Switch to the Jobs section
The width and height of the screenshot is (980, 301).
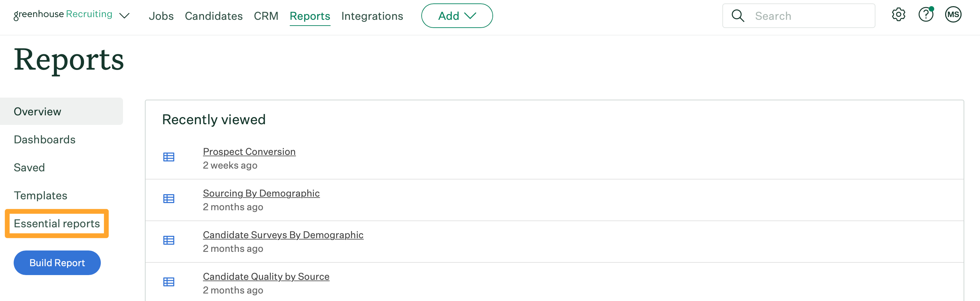[161, 16]
